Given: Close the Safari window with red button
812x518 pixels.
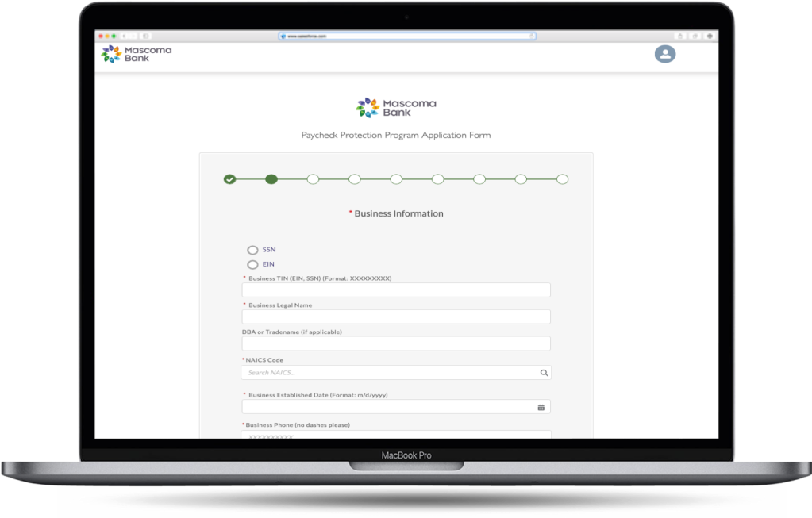Looking at the screenshot, I should 101,36.
